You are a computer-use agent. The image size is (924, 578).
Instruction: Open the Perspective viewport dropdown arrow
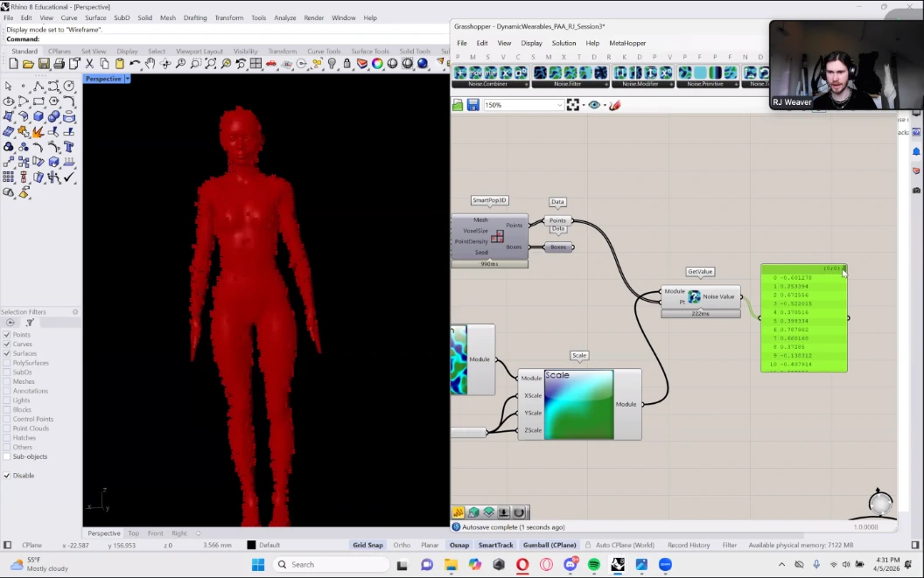[x=127, y=79]
